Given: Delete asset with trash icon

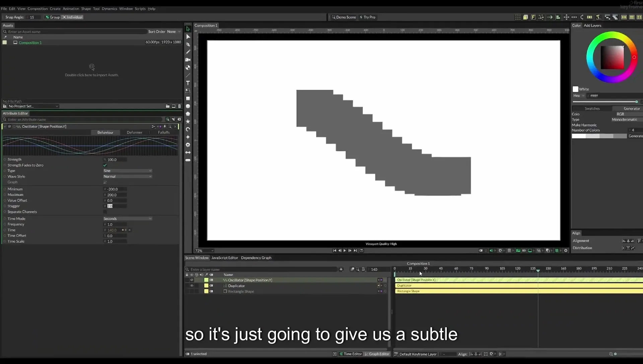Looking at the screenshot, I should [179, 106].
